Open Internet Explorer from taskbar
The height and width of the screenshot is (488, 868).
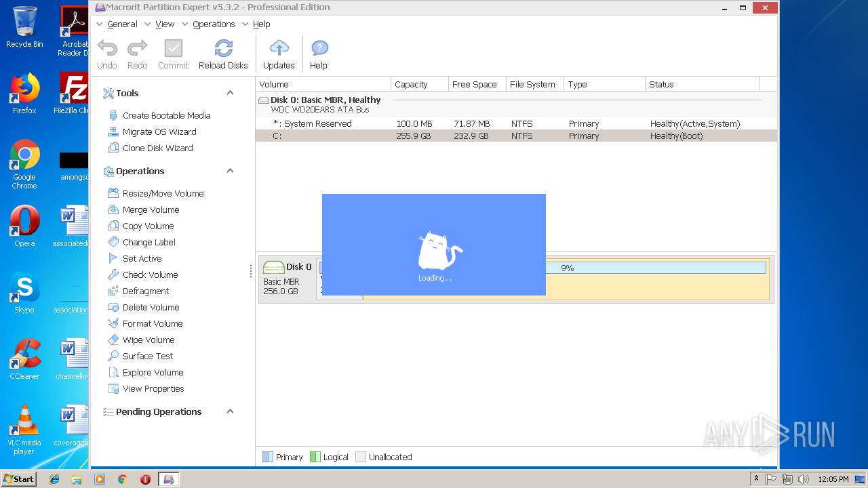54,479
